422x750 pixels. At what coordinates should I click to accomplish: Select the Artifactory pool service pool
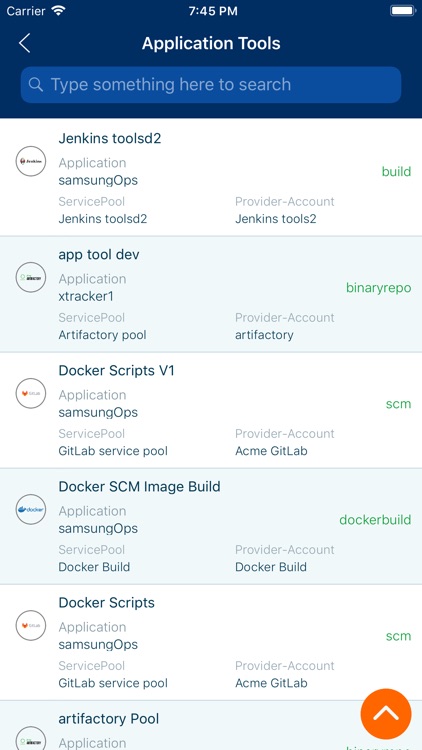pyautogui.click(x=102, y=335)
